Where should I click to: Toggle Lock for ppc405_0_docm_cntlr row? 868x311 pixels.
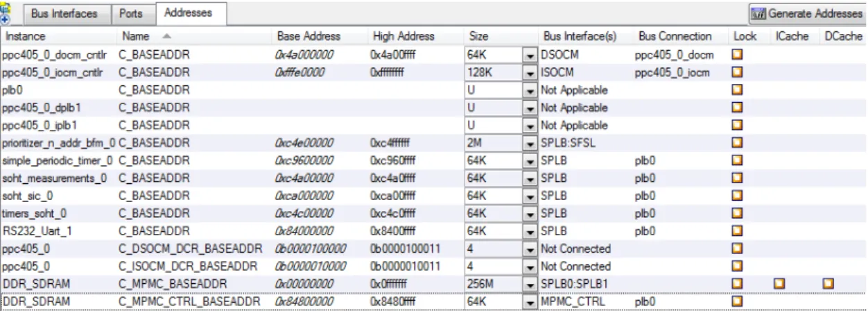tap(738, 54)
